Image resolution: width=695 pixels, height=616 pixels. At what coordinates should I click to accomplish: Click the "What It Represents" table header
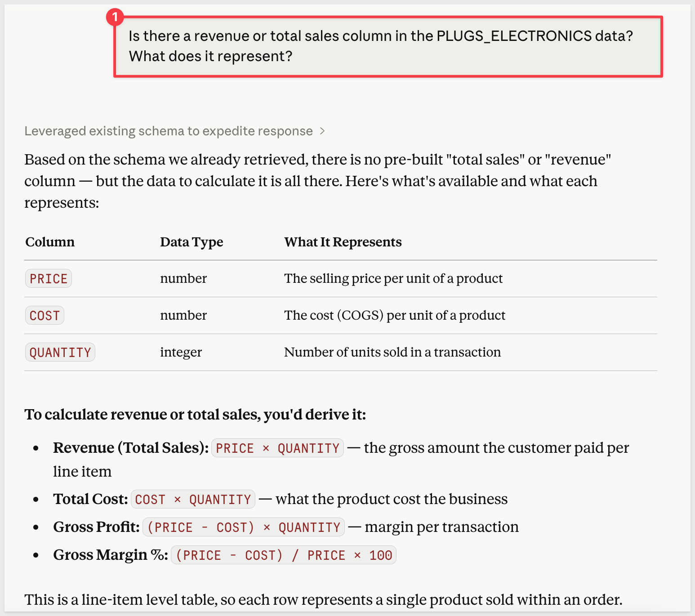pos(343,242)
